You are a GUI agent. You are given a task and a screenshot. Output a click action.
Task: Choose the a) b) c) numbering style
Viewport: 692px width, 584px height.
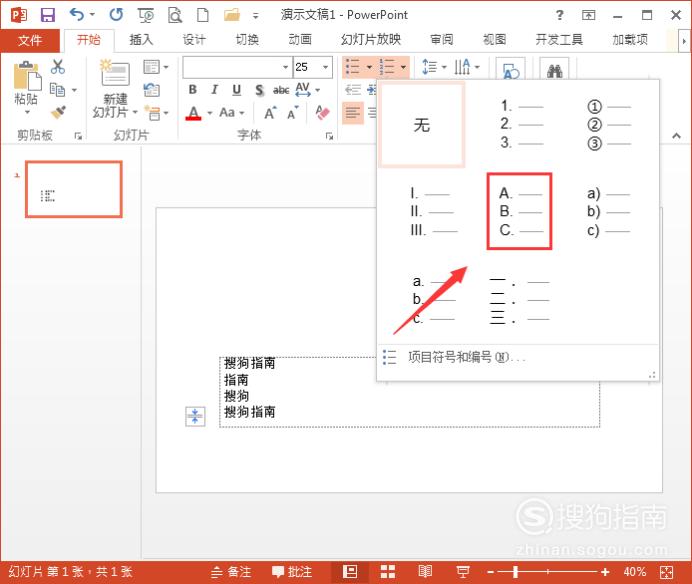point(608,211)
